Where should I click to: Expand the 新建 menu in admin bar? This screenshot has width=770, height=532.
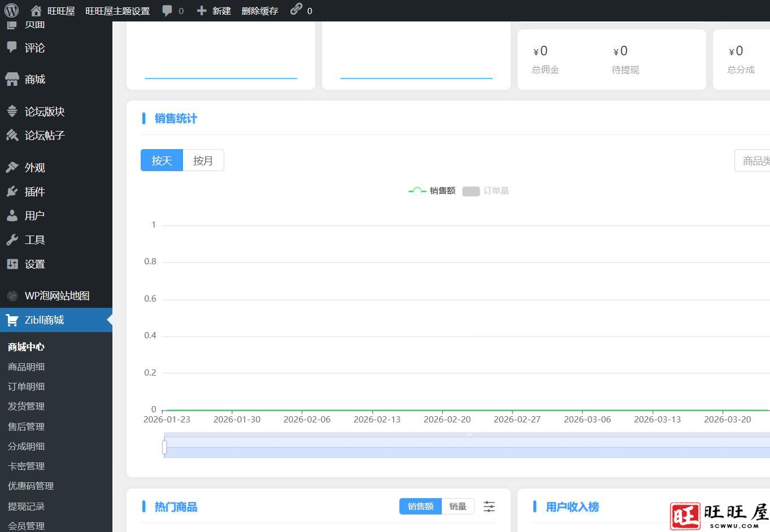(214, 11)
